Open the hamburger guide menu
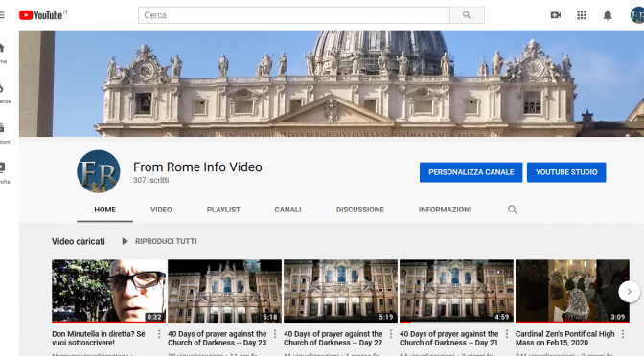Screen dimensions: 644x356 2,15
